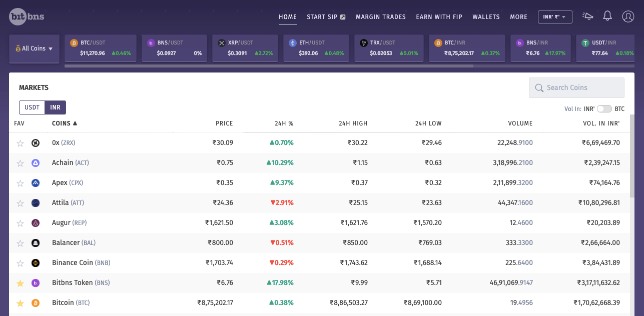Favorite the 0x (ZRX) coin star

20,143
